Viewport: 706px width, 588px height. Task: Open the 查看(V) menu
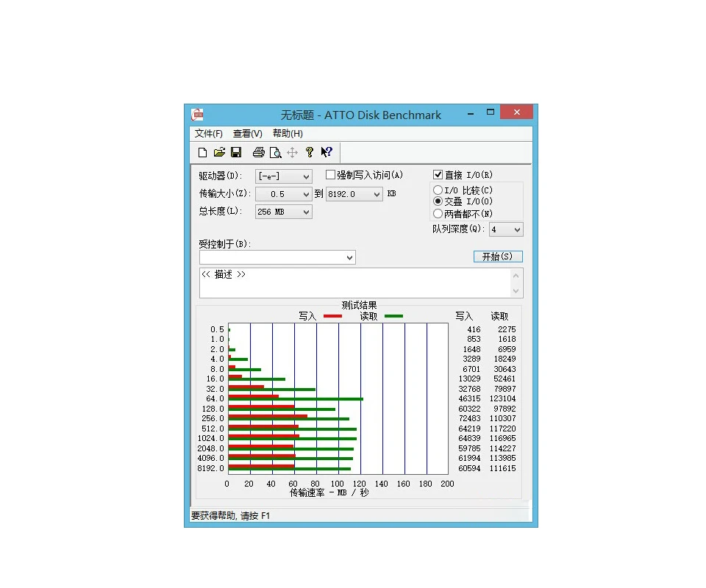pos(248,134)
